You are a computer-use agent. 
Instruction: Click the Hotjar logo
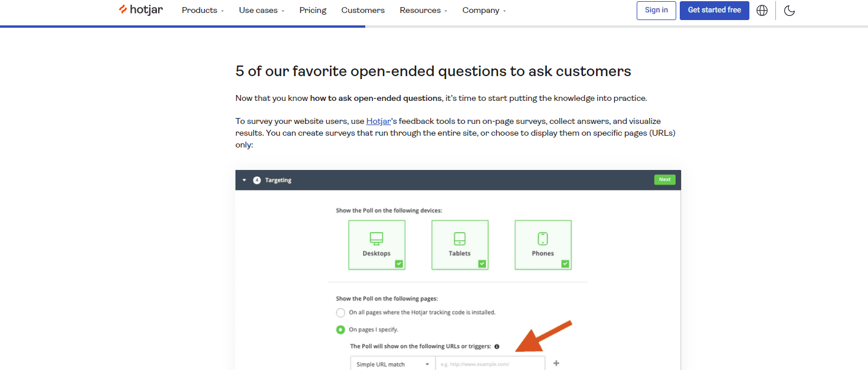click(x=140, y=10)
